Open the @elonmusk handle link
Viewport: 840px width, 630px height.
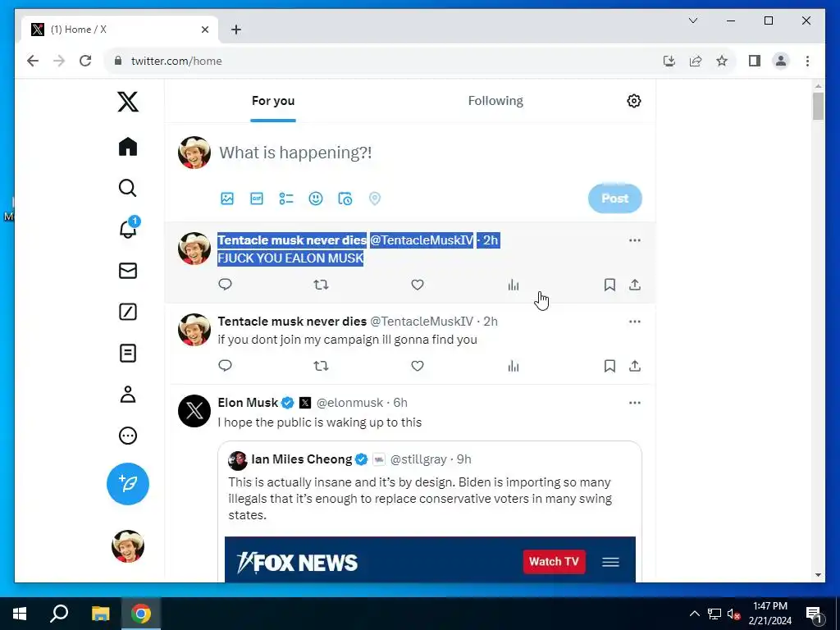(x=349, y=402)
